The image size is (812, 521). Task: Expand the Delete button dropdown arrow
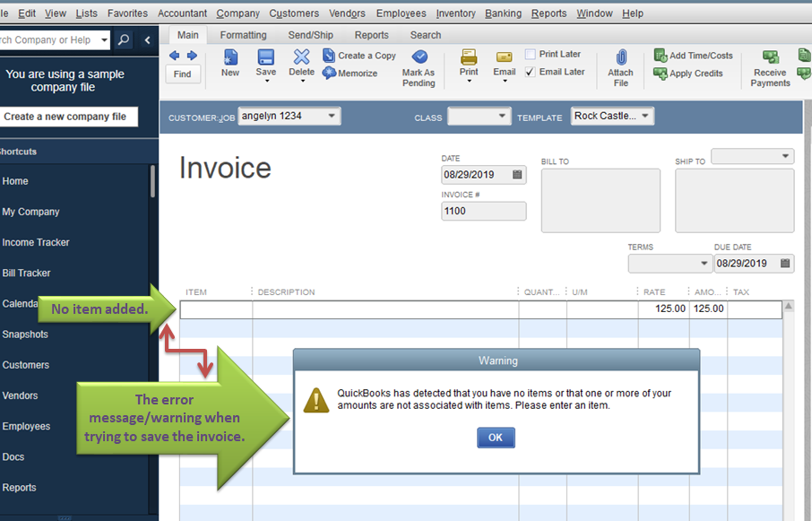[302, 82]
